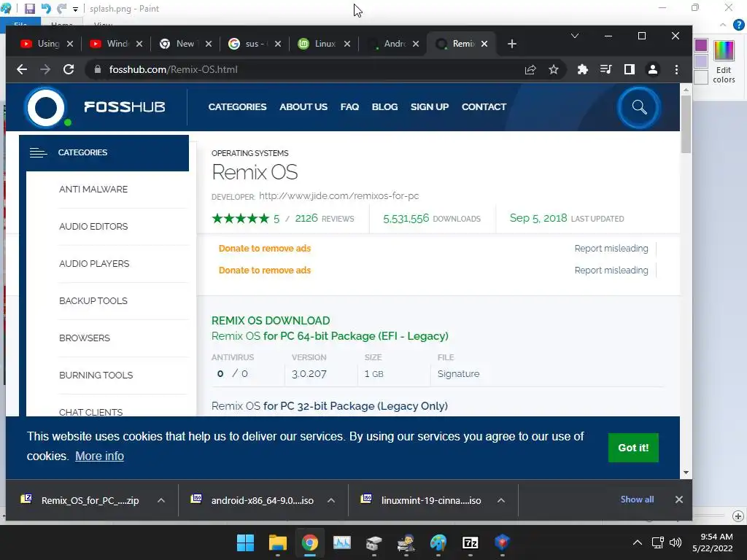
Task: Click Paint icon in taskbar
Action: click(x=438, y=542)
